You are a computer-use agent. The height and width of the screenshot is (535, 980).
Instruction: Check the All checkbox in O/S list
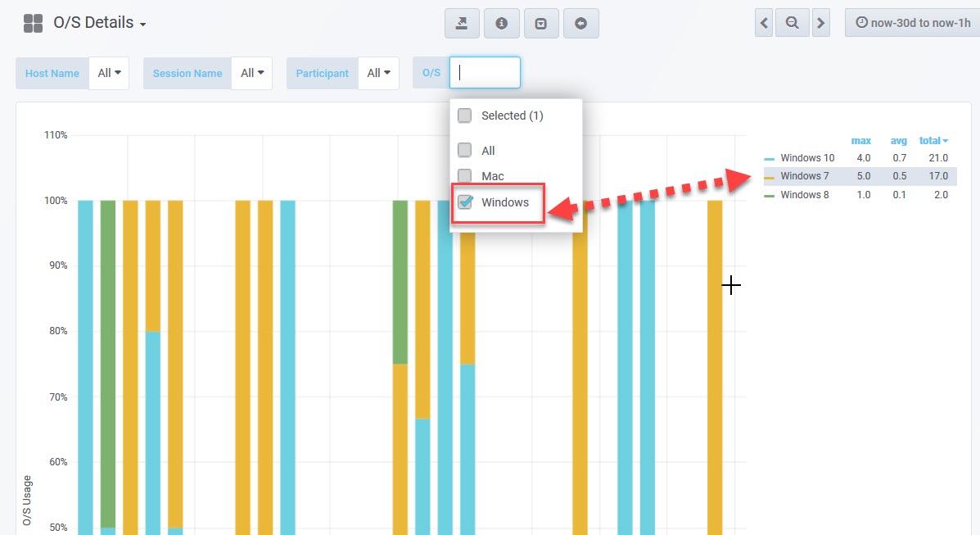point(464,151)
